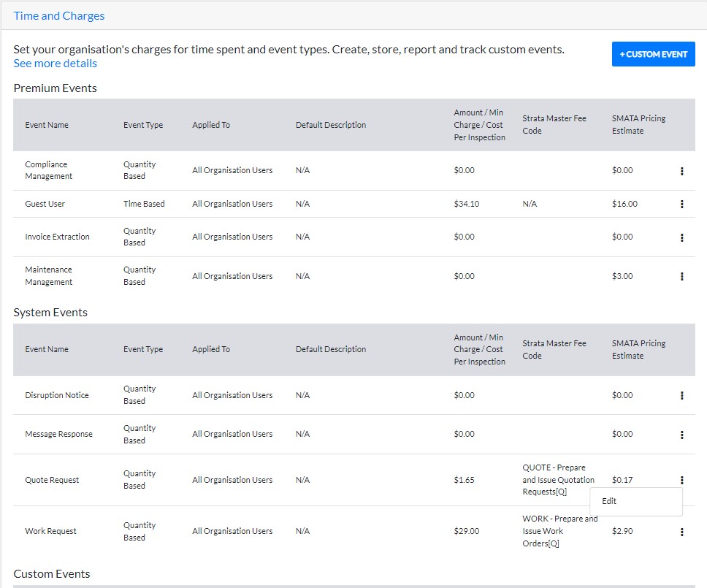The height and width of the screenshot is (588, 707).
Task: Click All Organisation Users in Work Request row
Action: coord(232,531)
